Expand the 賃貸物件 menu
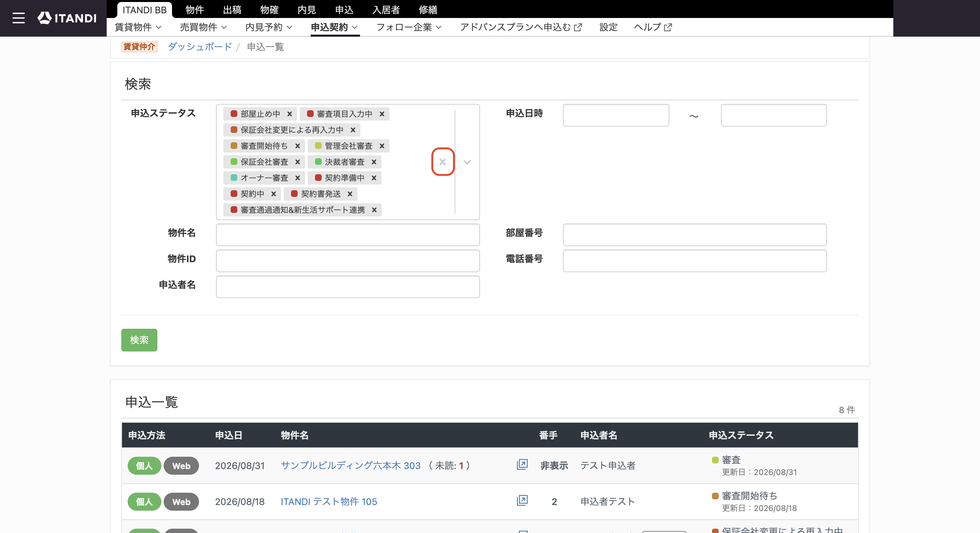980x533 pixels. (x=138, y=27)
